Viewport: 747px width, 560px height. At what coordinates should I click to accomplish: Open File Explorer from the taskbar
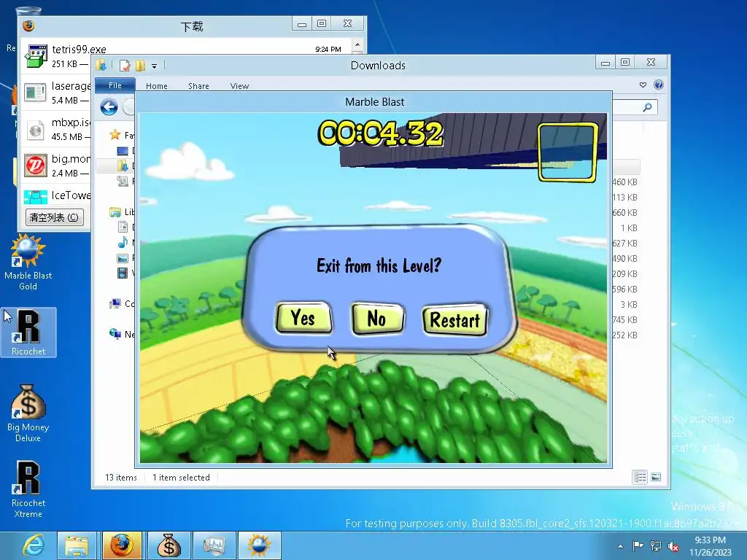pos(76,545)
